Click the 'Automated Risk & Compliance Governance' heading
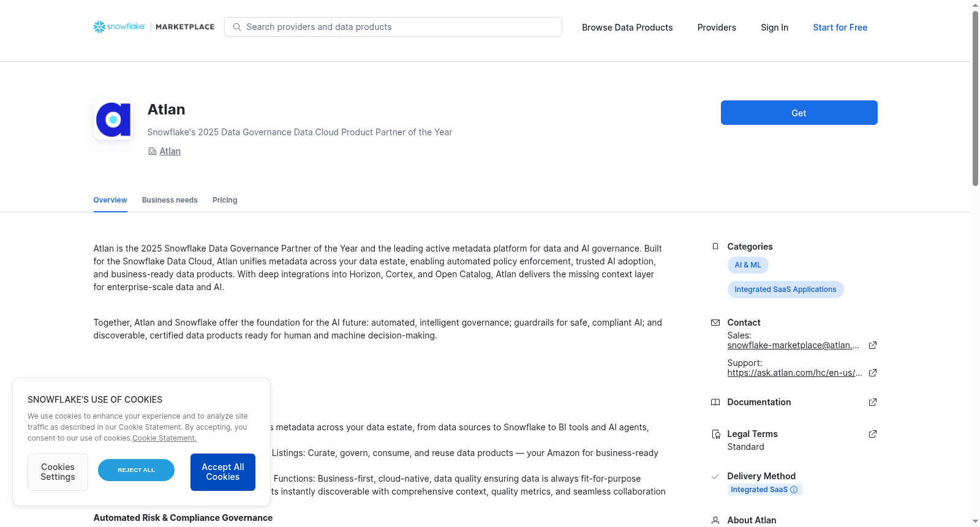The height and width of the screenshot is (527, 980). (x=183, y=518)
